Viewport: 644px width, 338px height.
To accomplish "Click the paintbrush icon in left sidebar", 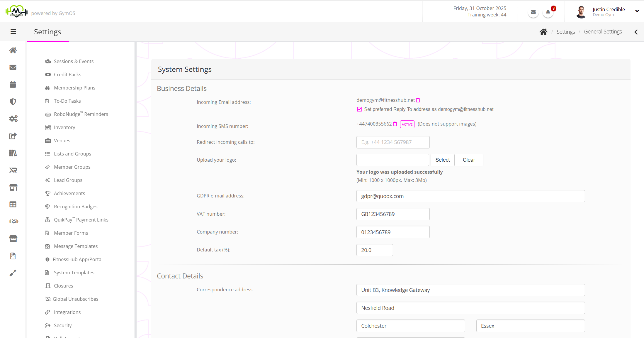I will click(x=13, y=273).
